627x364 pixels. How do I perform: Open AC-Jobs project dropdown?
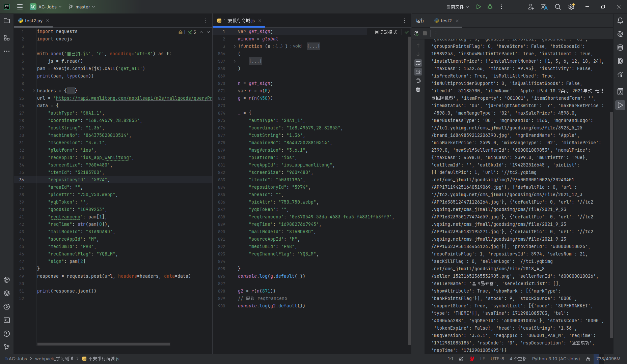(x=46, y=7)
